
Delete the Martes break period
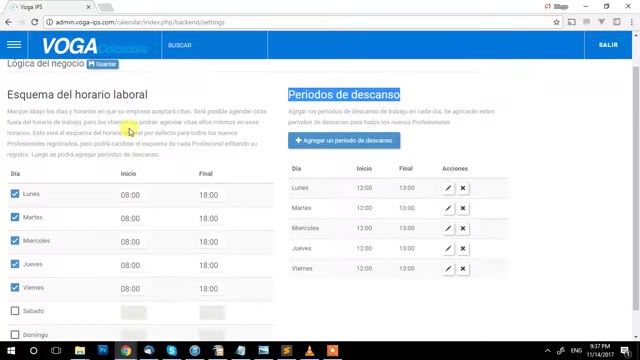click(463, 208)
